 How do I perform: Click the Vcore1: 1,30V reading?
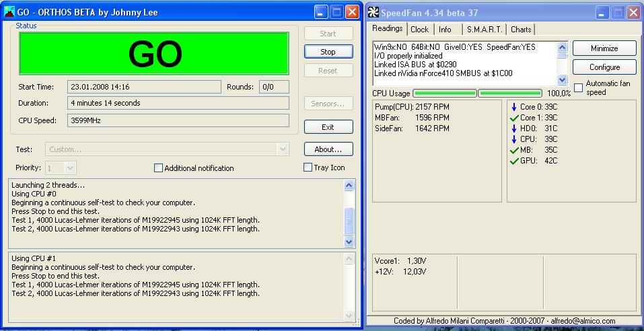400,261
